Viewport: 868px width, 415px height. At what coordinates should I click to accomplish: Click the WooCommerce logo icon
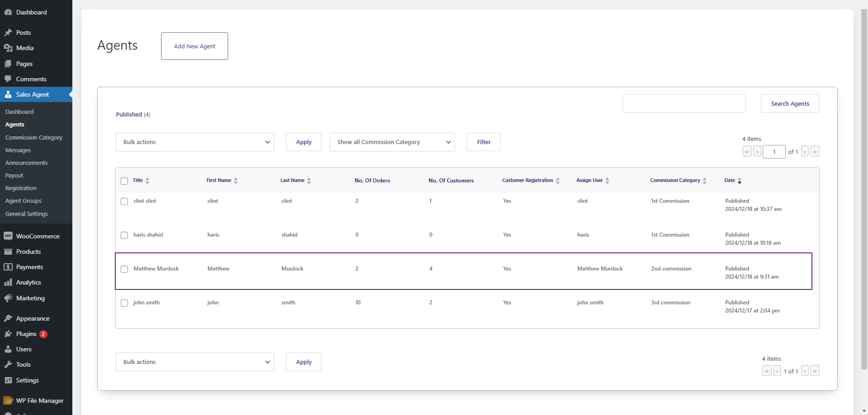pos(8,236)
